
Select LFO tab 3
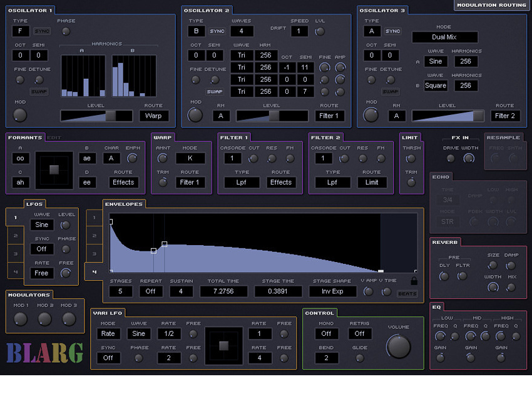click(x=16, y=254)
